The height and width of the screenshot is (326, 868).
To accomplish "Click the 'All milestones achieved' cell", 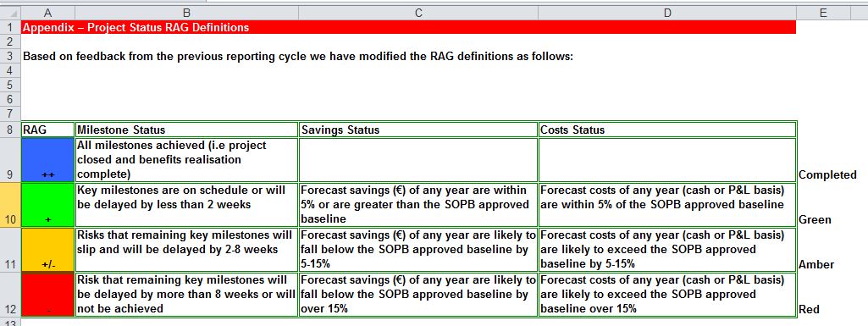I will click(186, 159).
